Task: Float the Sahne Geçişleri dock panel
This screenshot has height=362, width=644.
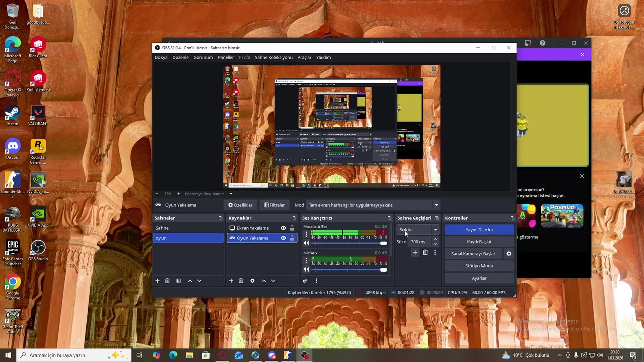Action: [x=437, y=218]
